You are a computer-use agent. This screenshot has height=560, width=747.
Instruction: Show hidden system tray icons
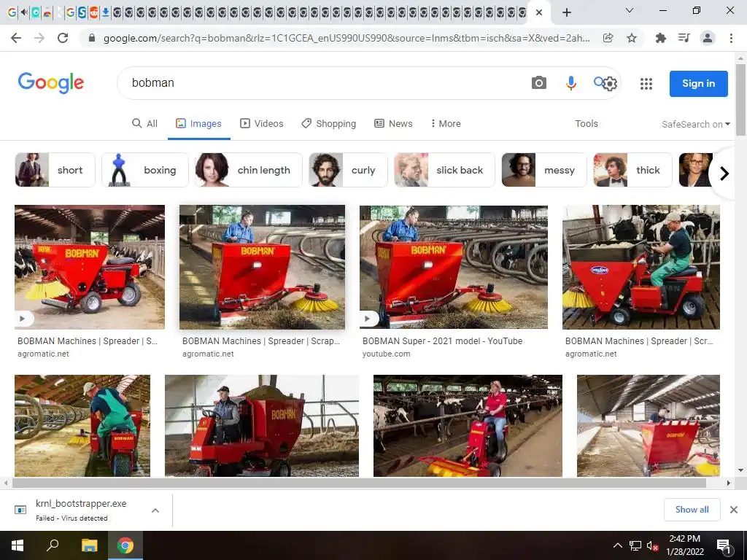point(617,545)
